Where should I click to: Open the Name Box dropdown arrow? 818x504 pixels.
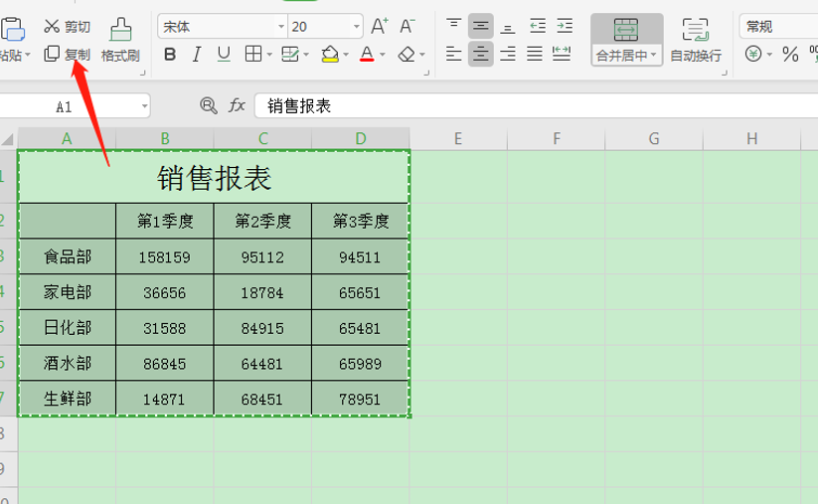click(144, 106)
